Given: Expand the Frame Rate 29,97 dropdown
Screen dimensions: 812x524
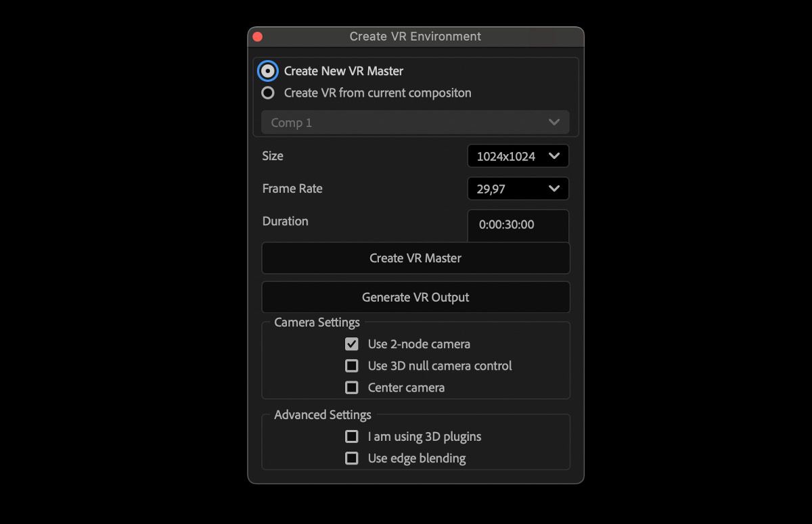Looking at the screenshot, I should 518,189.
